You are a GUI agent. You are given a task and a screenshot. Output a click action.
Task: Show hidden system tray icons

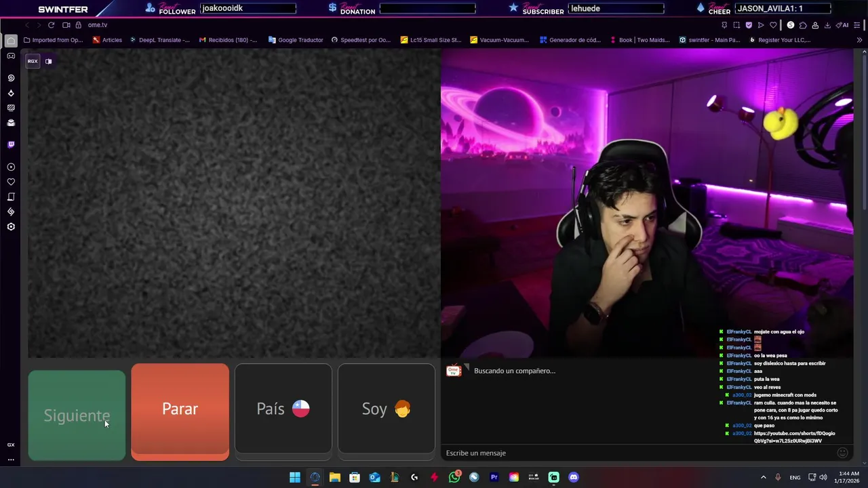pos(763,477)
